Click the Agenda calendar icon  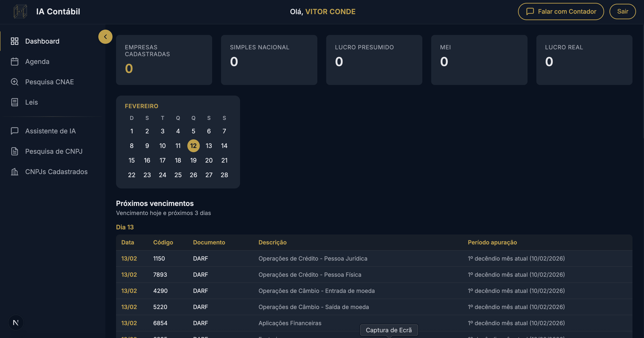coord(14,62)
